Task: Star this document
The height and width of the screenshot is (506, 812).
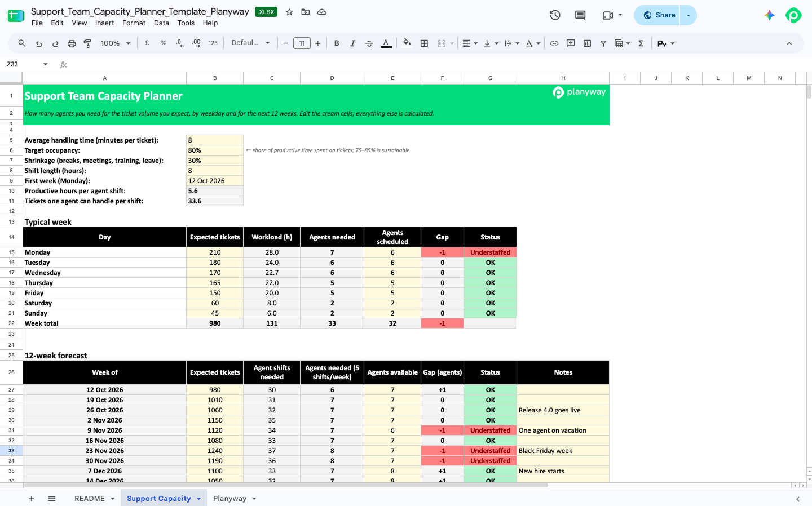Action: [x=289, y=12]
